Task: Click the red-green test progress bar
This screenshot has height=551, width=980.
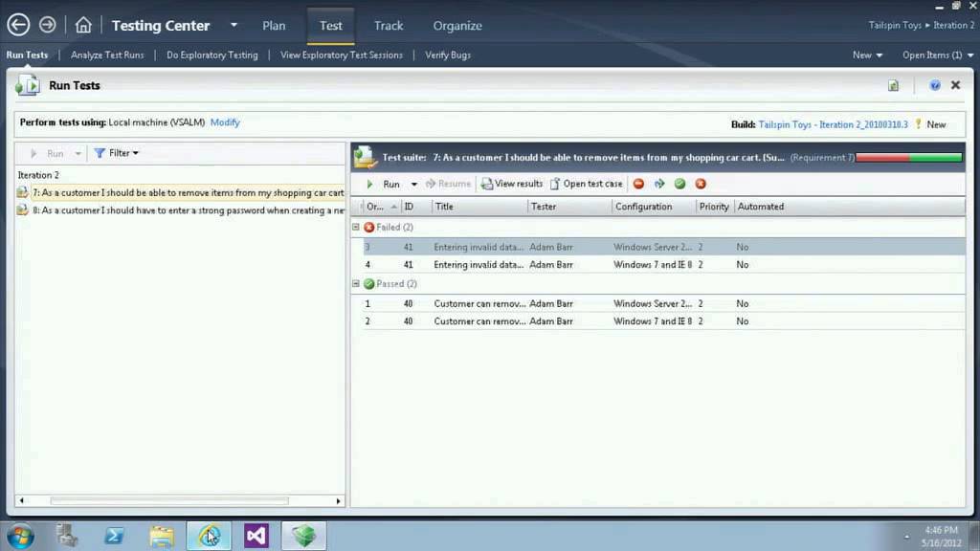Action: pos(909,158)
